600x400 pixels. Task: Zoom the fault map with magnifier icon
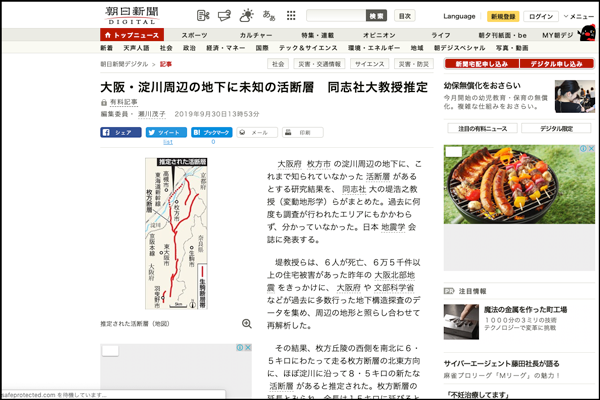(247, 324)
